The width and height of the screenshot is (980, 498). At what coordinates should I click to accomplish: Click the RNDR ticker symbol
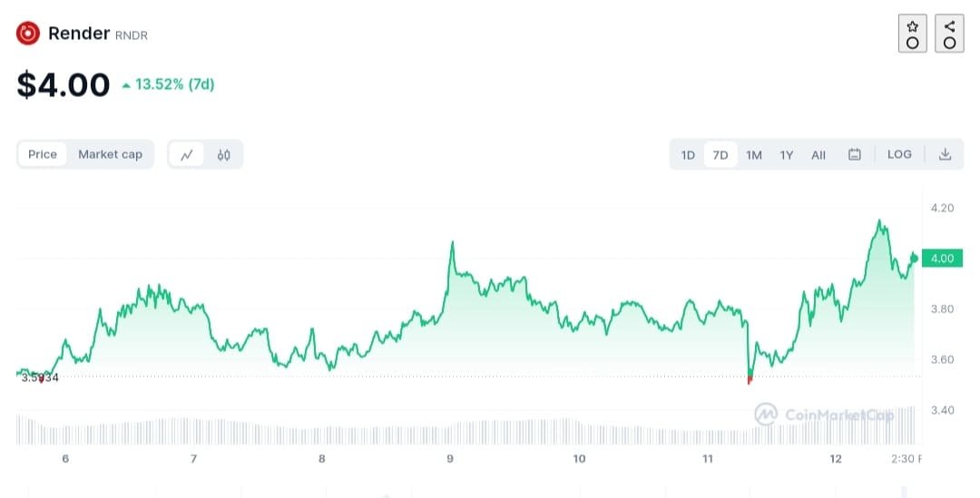132,35
